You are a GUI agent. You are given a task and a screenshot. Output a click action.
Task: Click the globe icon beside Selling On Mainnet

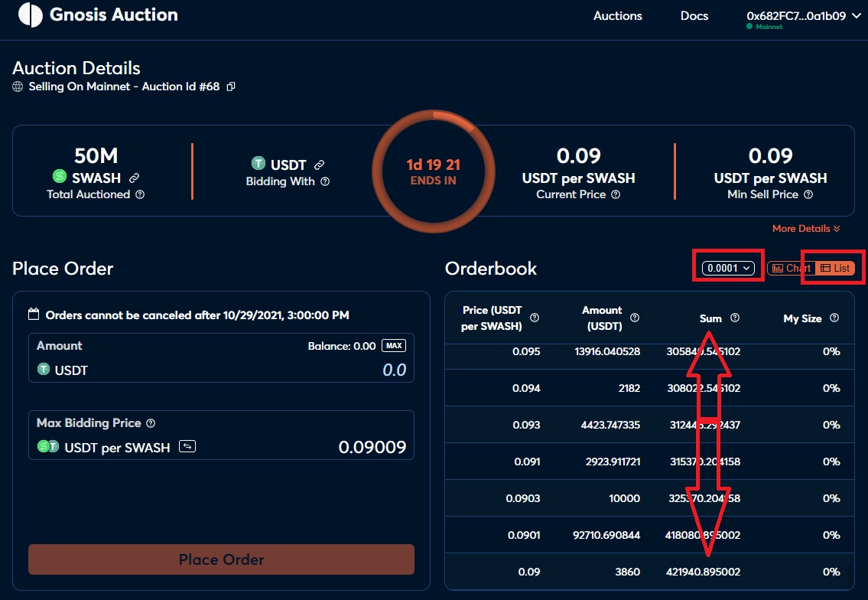18,86
